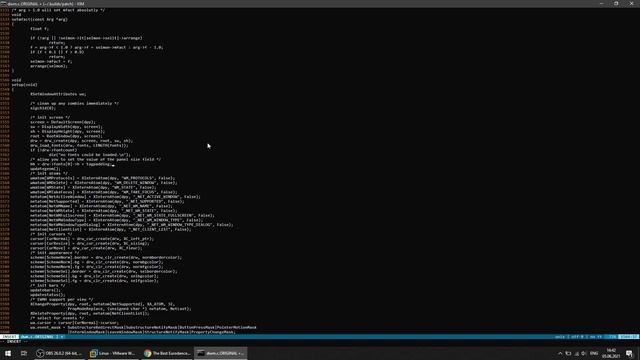Click the netatom[NetClientList] assignment line
The height and width of the screenshot is (360, 640).
[x=110, y=229]
